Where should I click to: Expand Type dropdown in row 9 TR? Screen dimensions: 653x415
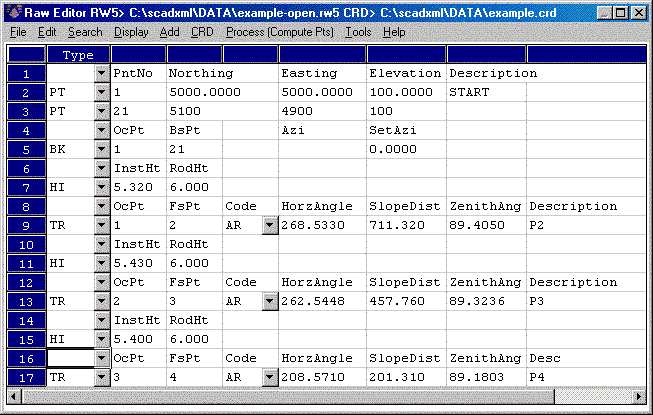(x=102, y=225)
